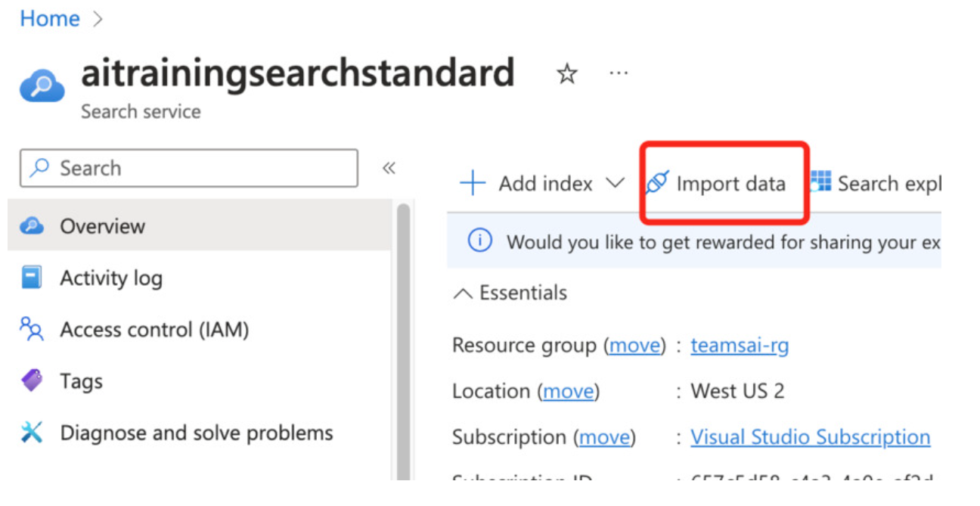Open the teamsai-rg resource group link

tap(740, 346)
